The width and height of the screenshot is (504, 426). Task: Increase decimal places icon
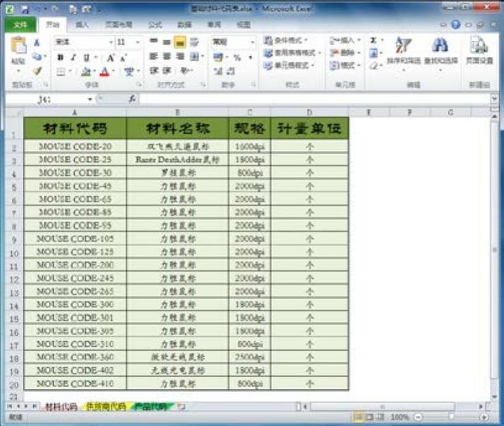218,71
